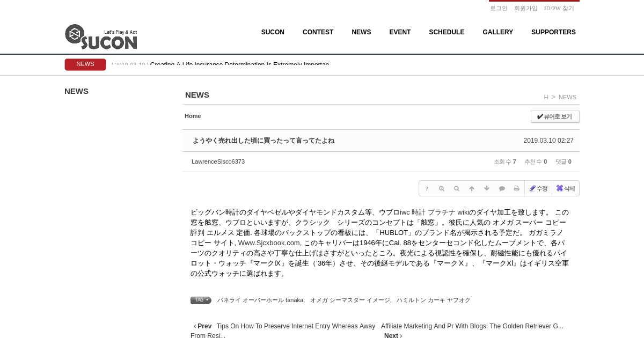
Task: Click the 뷰어로 보기 viewer button
Action: click(x=555, y=116)
